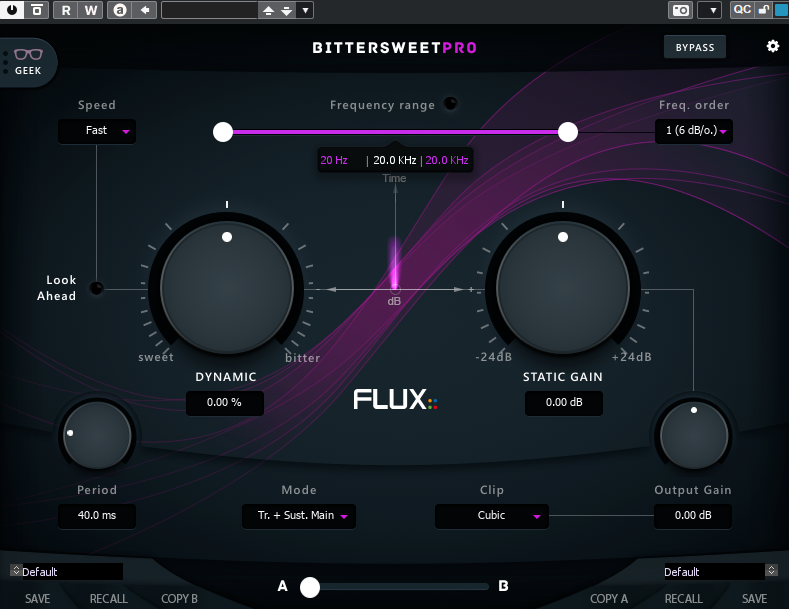Click the low frequency range slider handle
The height and width of the screenshot is (609, 789).
pos(223,132)
